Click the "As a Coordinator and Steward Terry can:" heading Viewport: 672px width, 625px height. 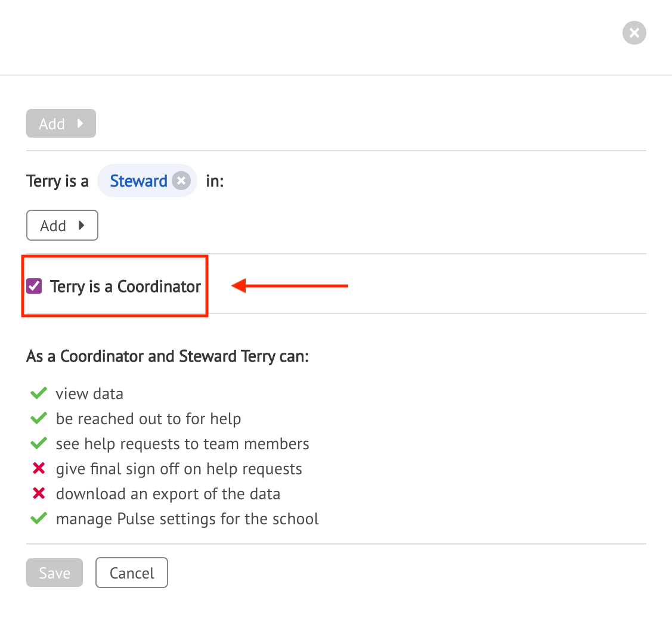(x=168, y=356)
